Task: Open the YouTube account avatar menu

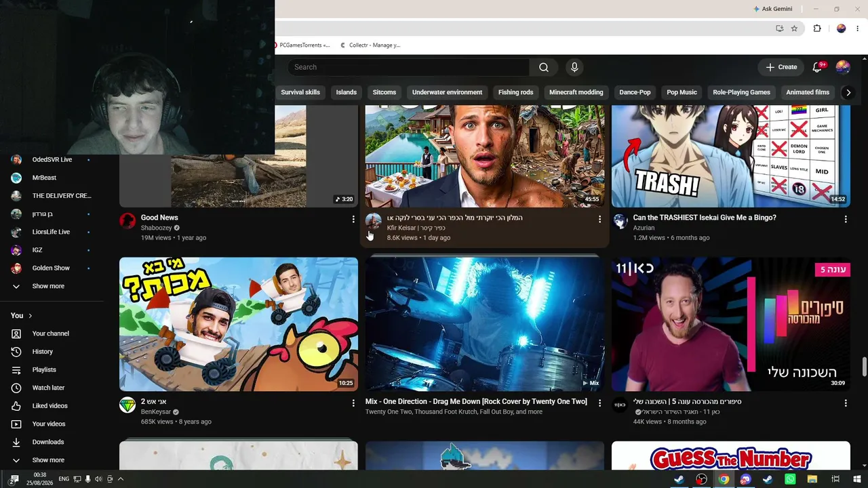Action: click(x=843, y=67)
